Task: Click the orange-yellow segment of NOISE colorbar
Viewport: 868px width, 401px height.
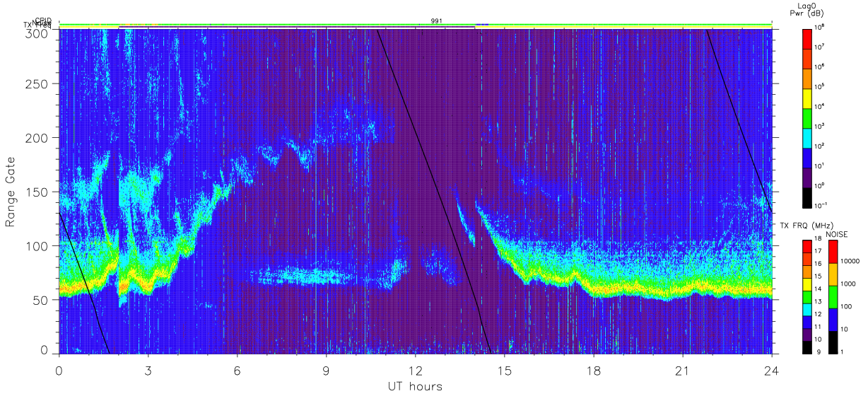Action: click(833, 274)
